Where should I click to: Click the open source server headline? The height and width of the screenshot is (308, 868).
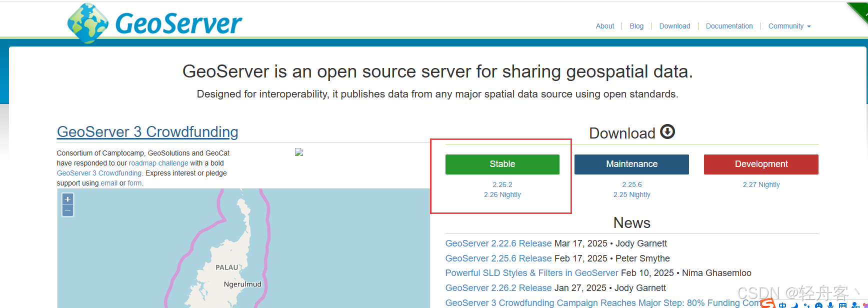pos(437,71)
